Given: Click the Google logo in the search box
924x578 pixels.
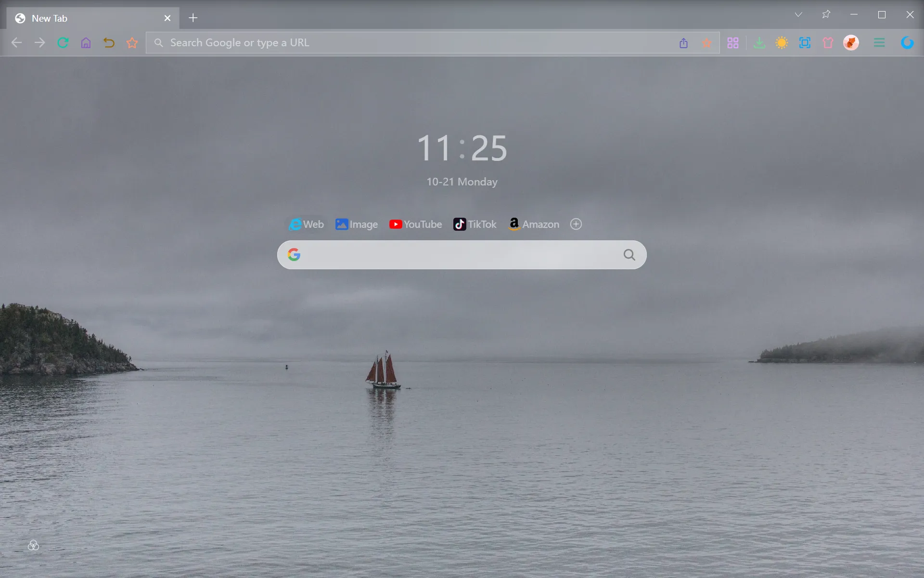Looking at the screenshot, I should click(x=294, y=255).
